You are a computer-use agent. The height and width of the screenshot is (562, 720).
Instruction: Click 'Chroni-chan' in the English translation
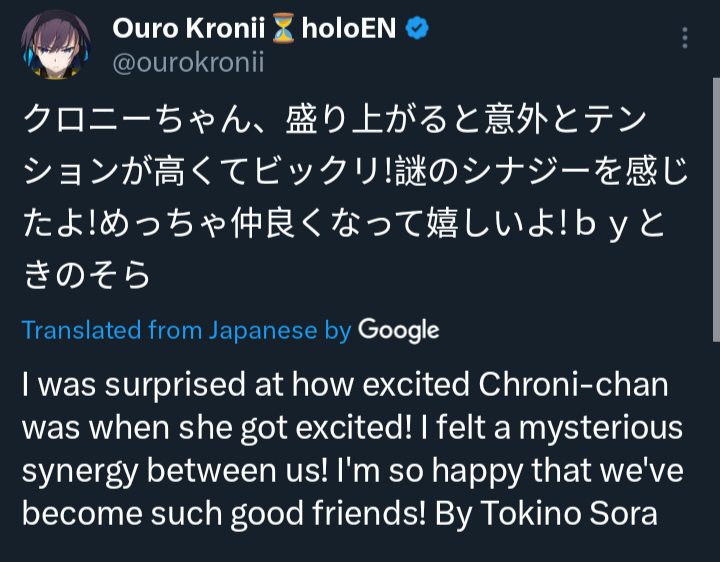point(574,384)
